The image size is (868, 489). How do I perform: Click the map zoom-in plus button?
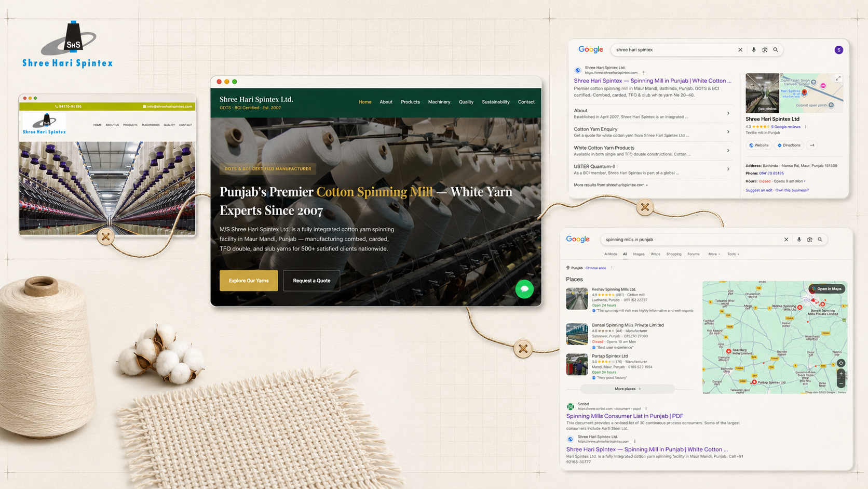pos(841,374)
